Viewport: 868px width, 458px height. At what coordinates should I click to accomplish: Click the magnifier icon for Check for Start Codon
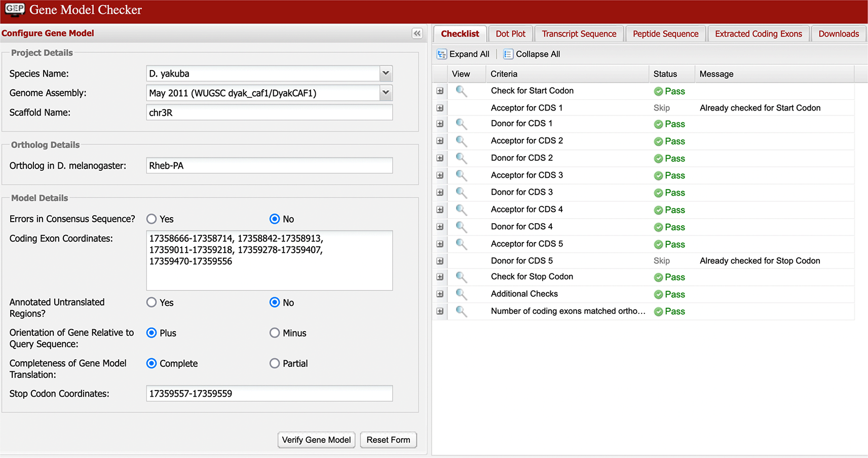(x=461, y=91)
